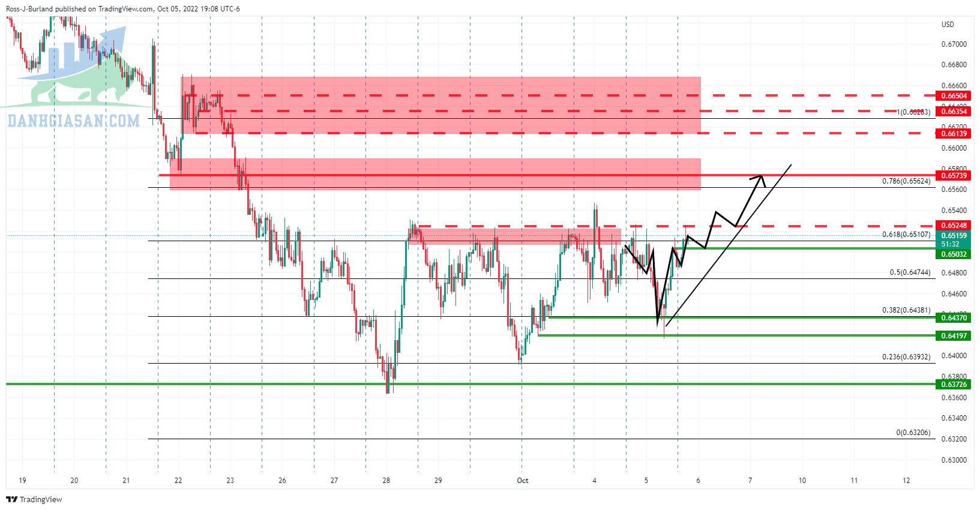Click the 0.236(0.63932) Fibonacci label
The image size is (980, 510).
pos(906,357)
